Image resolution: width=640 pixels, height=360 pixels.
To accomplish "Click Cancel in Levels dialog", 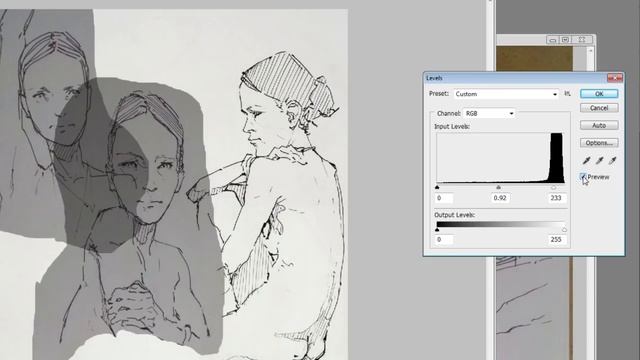I will (x=599, y=108).
